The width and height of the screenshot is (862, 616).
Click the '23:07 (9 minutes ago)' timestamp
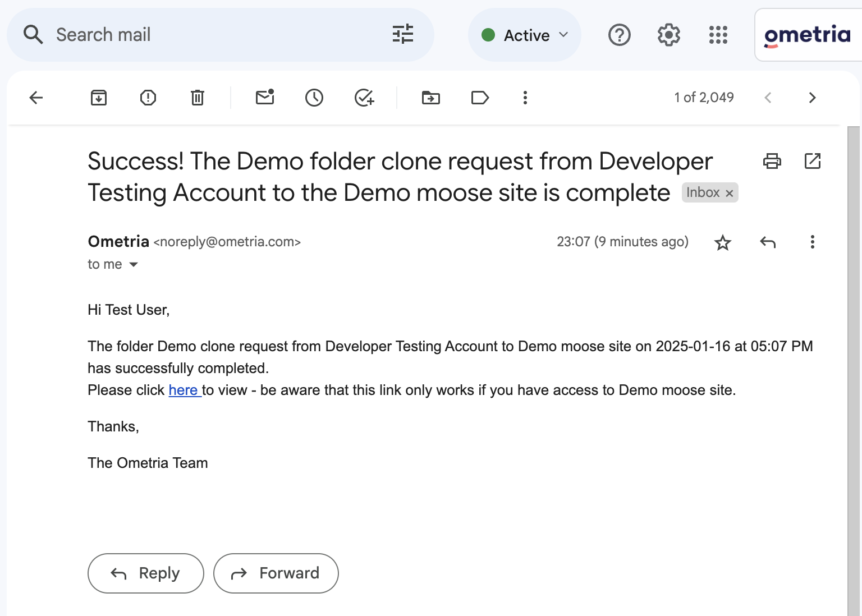click(622, 242)
